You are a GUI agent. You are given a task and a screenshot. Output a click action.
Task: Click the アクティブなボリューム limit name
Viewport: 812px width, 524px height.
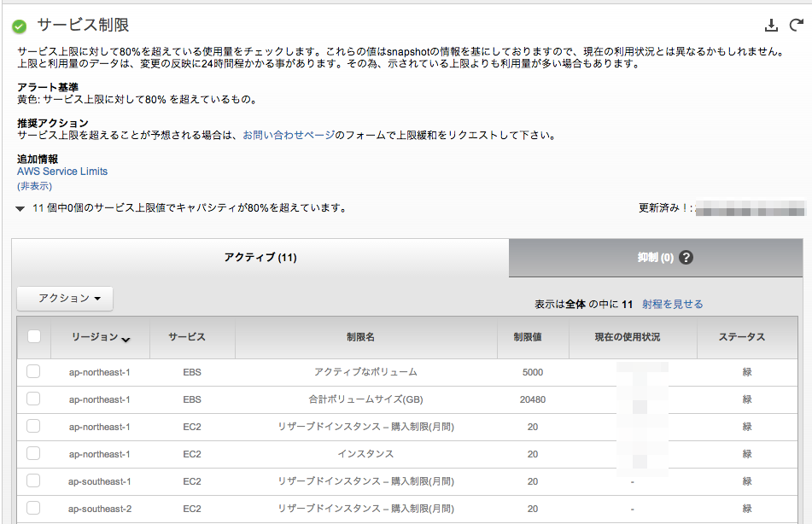(x=365, y=372)
